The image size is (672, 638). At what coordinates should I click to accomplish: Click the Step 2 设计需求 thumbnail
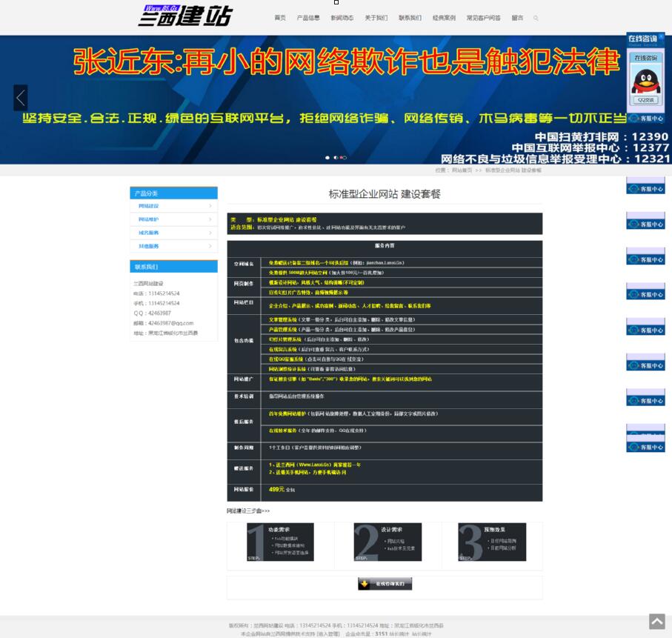click(387, 542)
